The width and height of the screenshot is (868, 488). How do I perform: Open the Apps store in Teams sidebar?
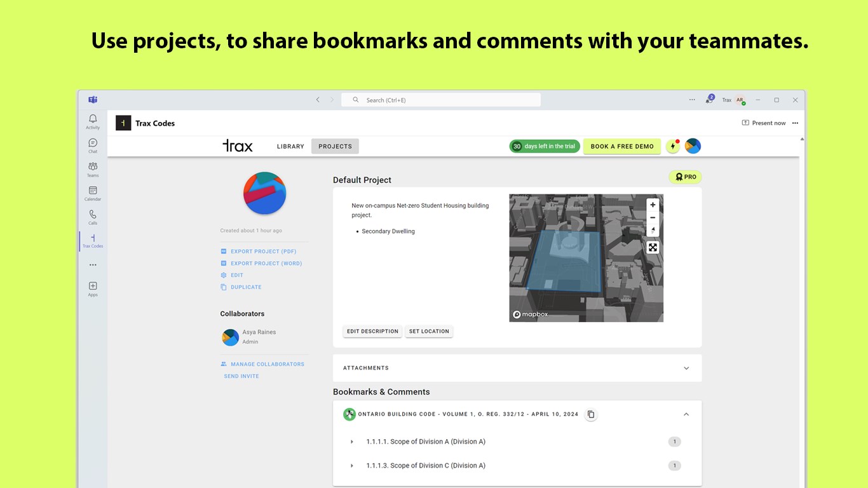[x=93, y=289]
